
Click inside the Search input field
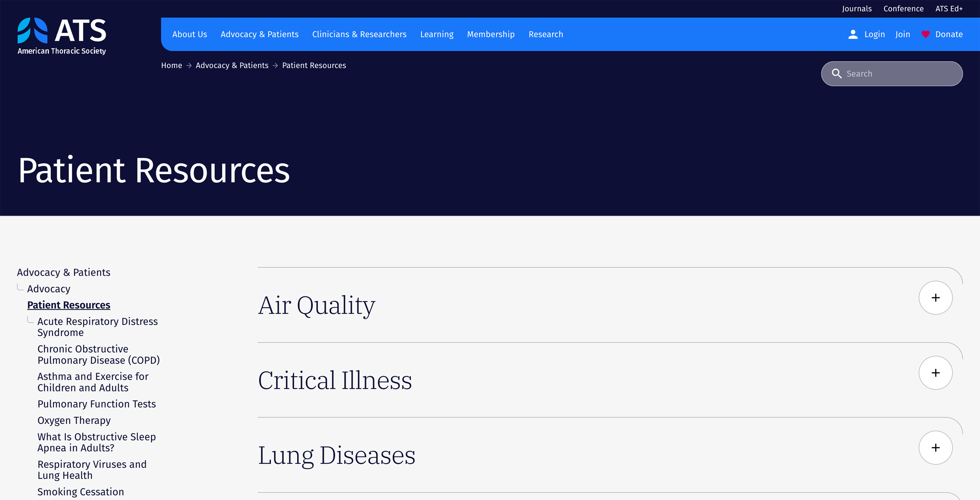(892, 74)
